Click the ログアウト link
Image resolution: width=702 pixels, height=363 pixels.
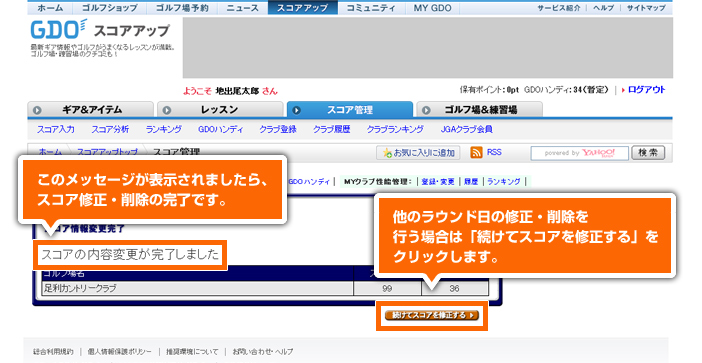[x=646, y=90]
